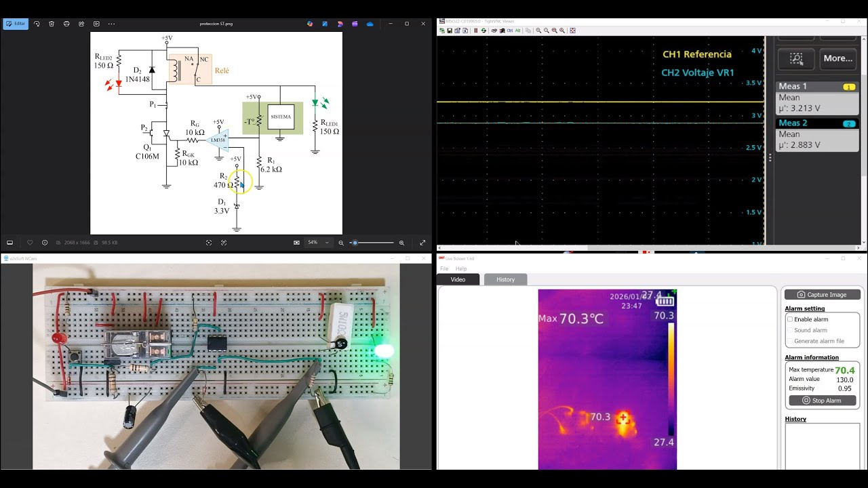
Task: Toggle the filmstrip icon in Photos bottom bar
Action: tap(10, 243)
